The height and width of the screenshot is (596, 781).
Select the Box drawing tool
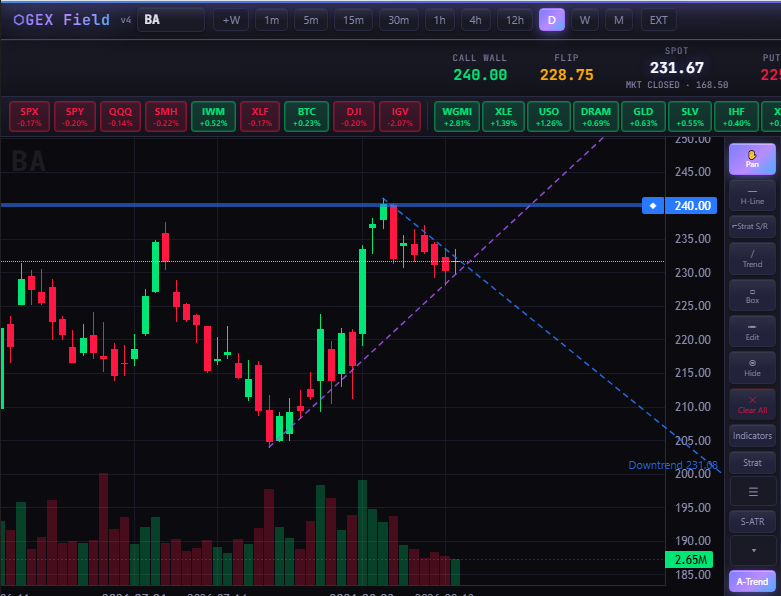click(752, 295)
